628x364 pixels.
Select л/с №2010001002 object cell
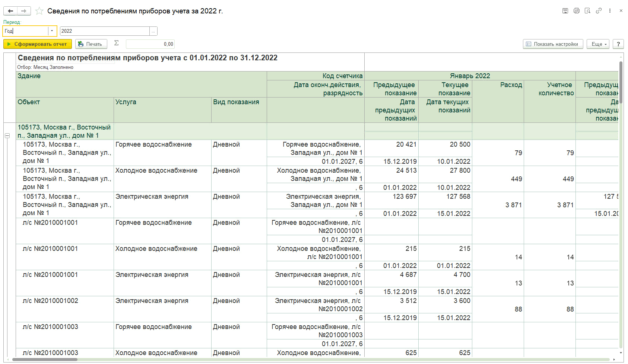point(65,309)
